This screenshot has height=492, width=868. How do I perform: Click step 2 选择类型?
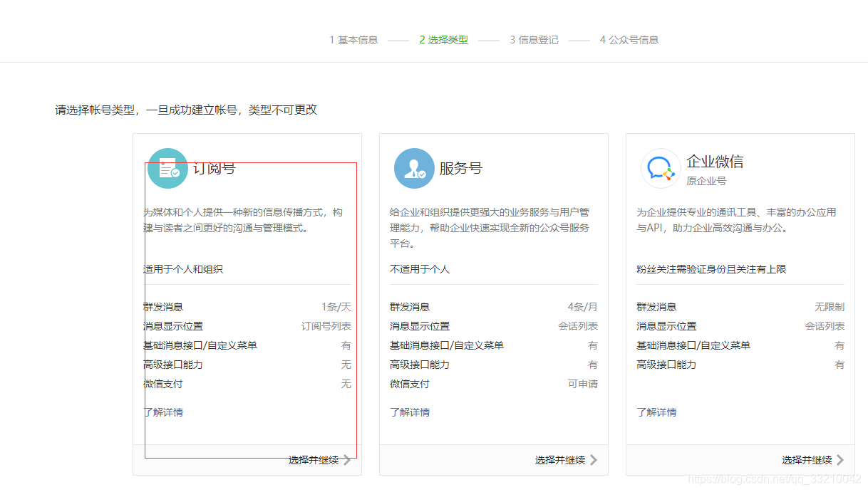tap(444, 40)
